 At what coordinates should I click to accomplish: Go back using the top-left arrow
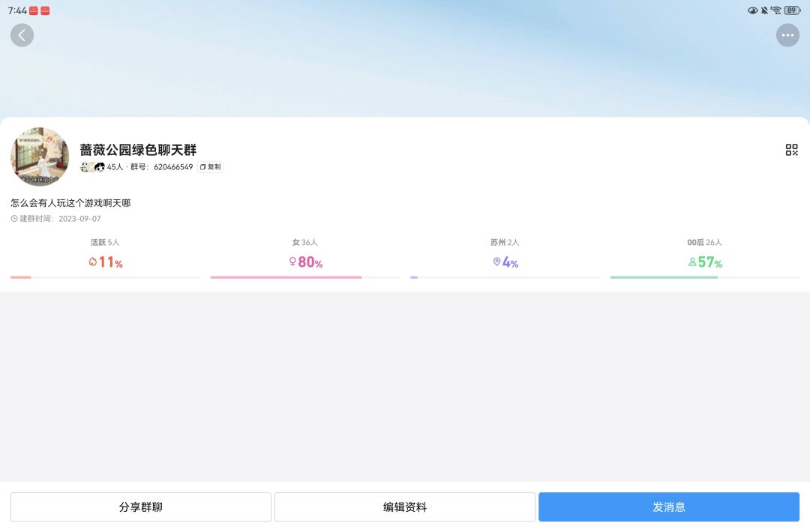pyautogui.click(x=22, y=35)
